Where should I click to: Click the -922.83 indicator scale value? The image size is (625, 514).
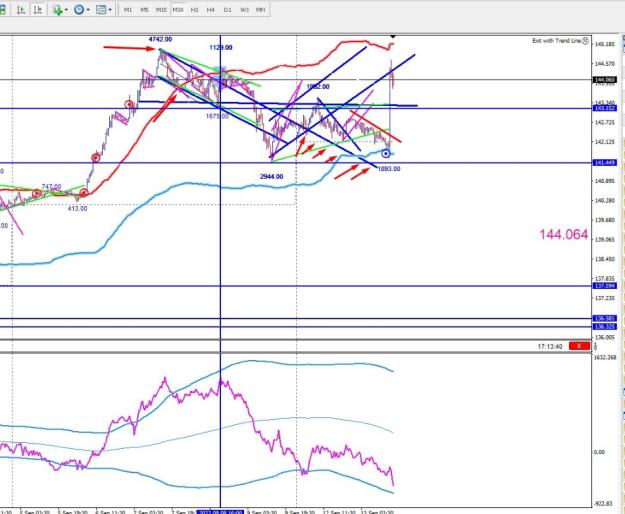pyautogui.click(x=603, y=504)
